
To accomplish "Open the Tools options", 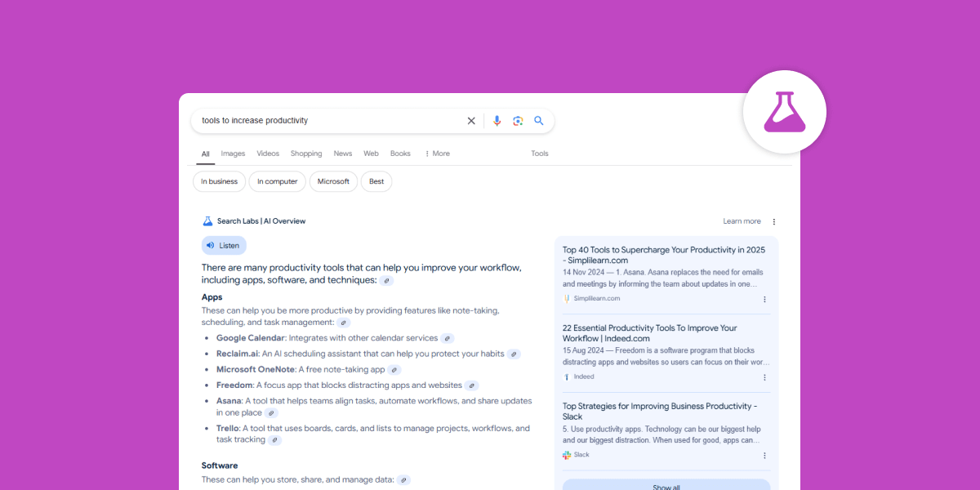I will point(540,154).
